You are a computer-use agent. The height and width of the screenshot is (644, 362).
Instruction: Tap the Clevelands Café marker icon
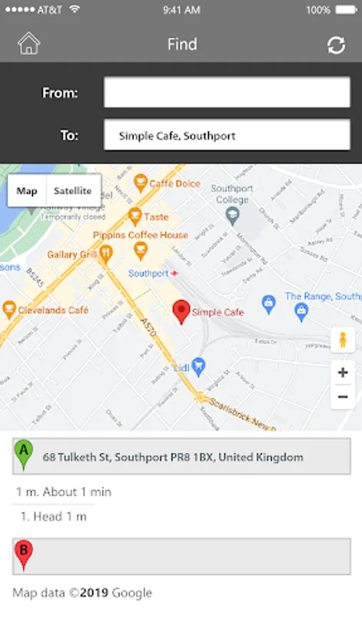tap(9, 310)
